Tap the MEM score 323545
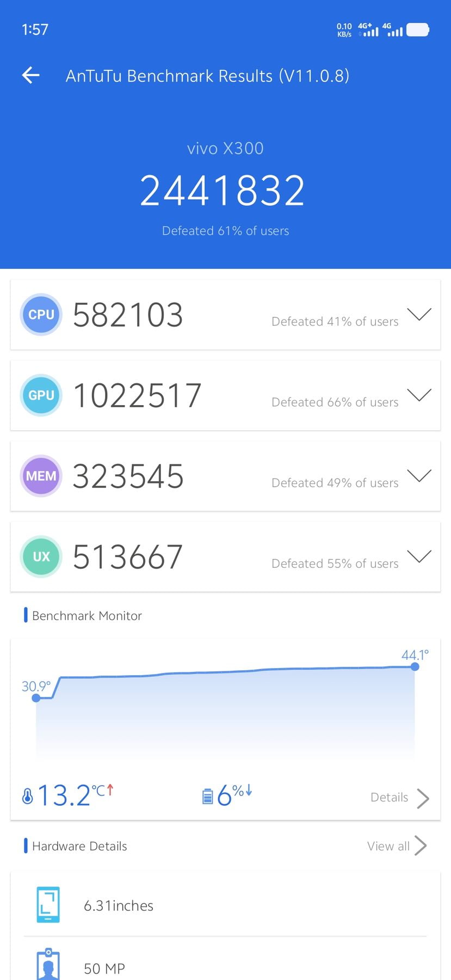Viewport: 451px width, 980px height. tap(128, 476)
